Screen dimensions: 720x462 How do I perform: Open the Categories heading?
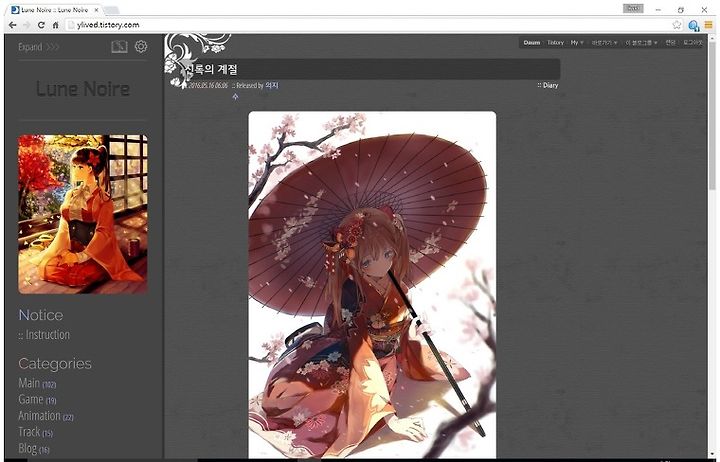coord(55,364)
